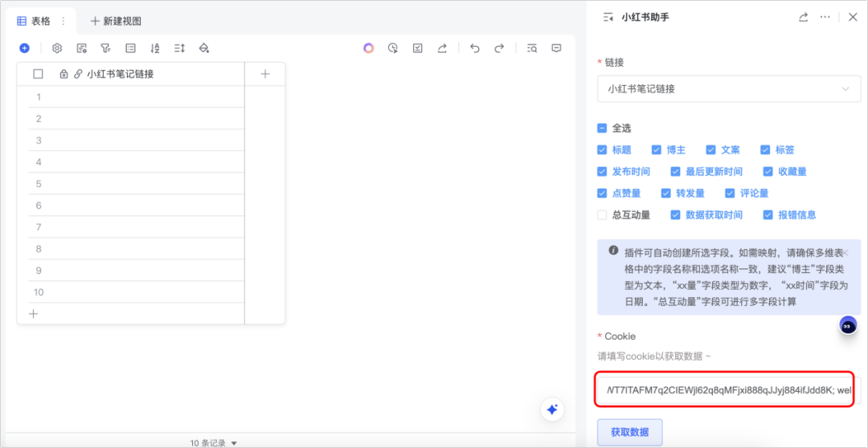Image resolution: width=868 pixels, height=448 pixels.
Task: Click the floating dark robot helper icon
Action: pyautogui.click(x=848, y=326)
